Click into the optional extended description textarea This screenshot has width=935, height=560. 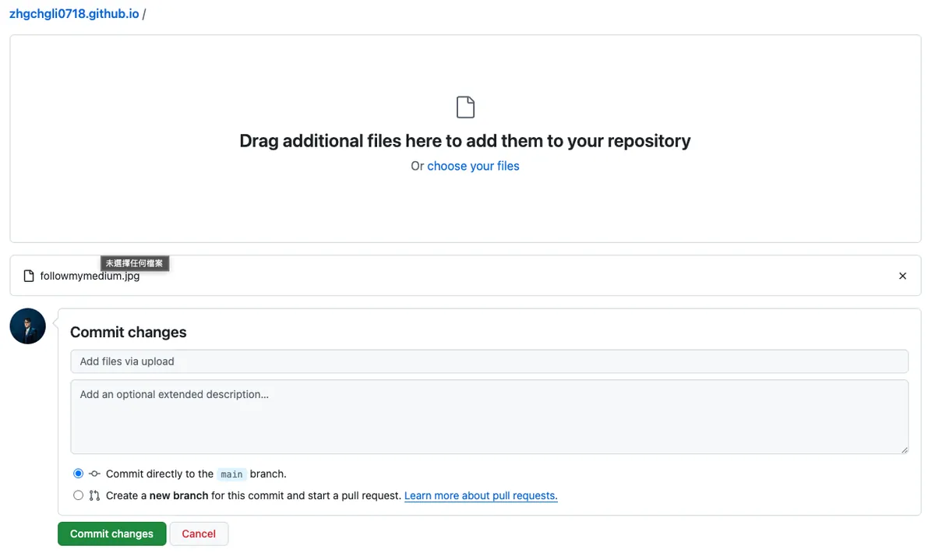(x=489, y=417)
